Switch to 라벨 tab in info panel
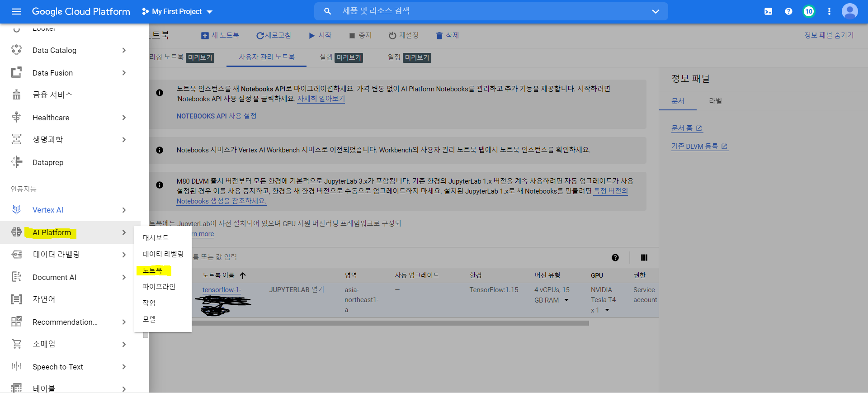This screenshot has width=868, height=393. coord(715,101)
